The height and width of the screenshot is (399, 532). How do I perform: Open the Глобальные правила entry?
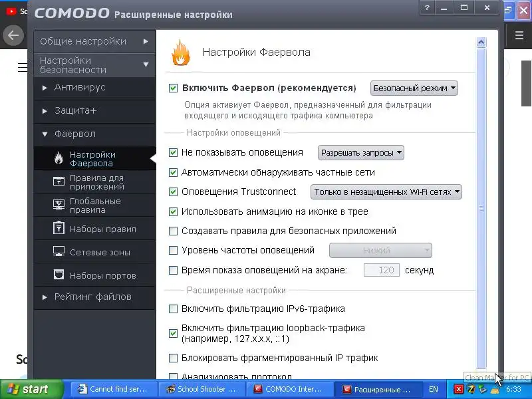94,205
